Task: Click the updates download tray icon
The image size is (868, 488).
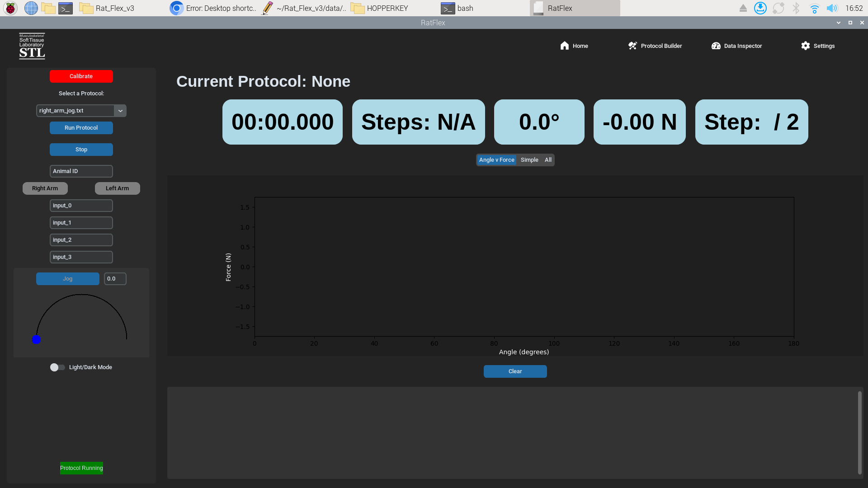Action: point(760,8)
